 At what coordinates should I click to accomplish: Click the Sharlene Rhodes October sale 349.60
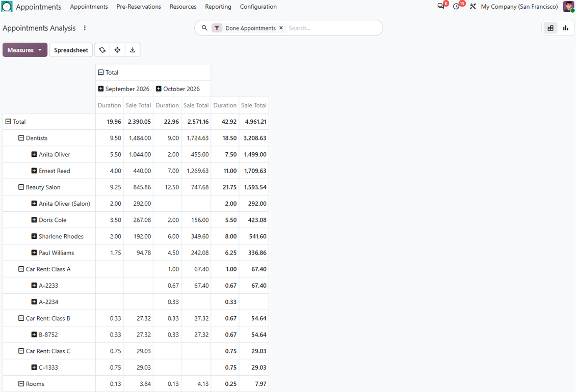196,236
